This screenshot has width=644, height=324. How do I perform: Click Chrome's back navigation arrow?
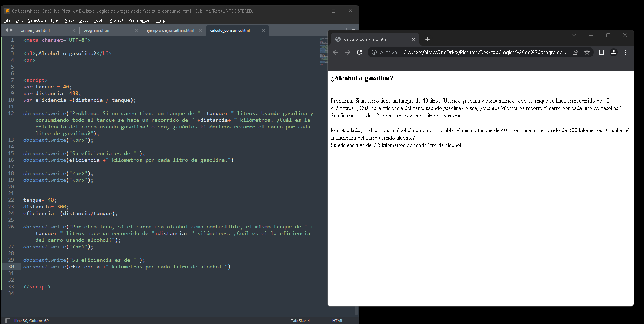336,52
